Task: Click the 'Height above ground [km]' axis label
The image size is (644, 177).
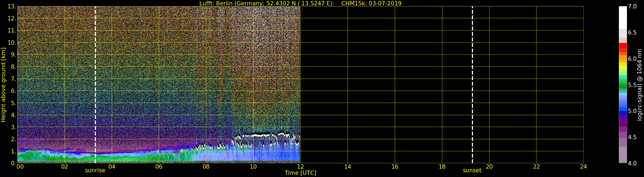Action: 3,85
